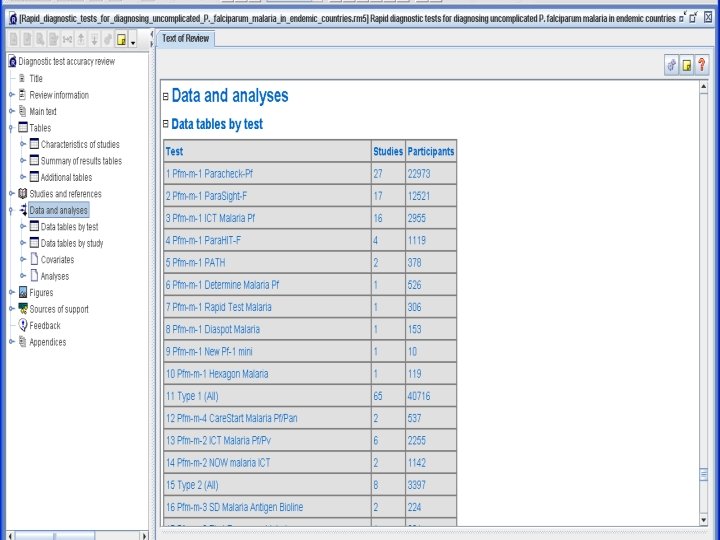The height and width of the screenshot is (540, 720).
Task: Click the Covariates page icon
Action: [34, 259]
